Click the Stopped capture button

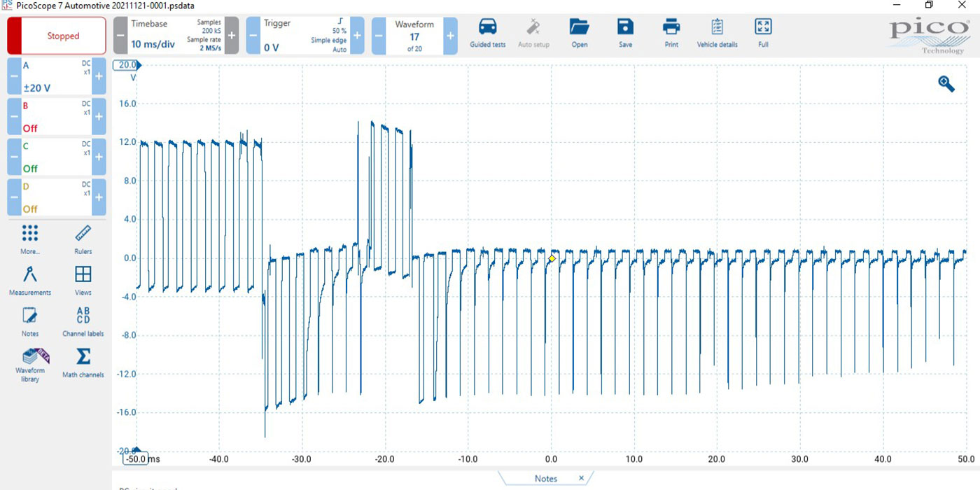(x=57, y=36)
